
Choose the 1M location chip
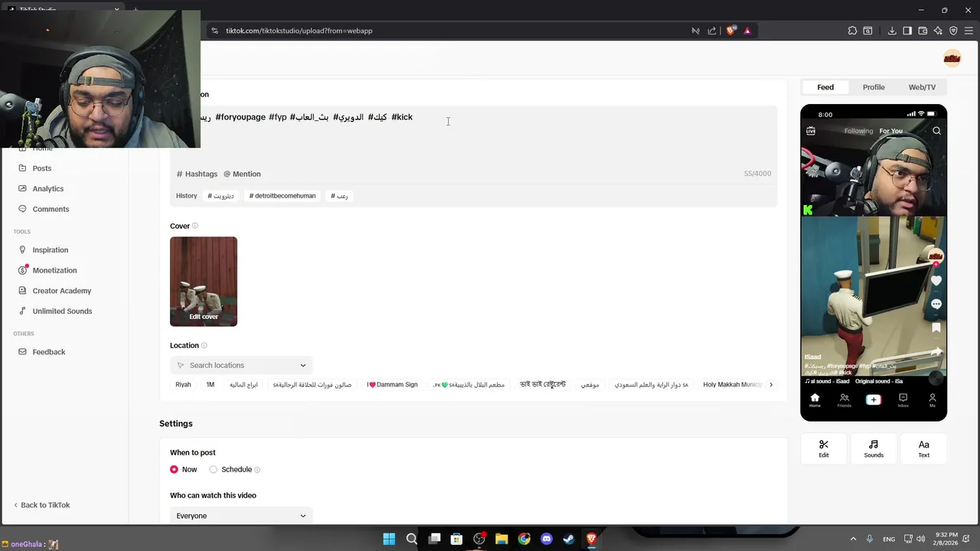click(211, 385)
